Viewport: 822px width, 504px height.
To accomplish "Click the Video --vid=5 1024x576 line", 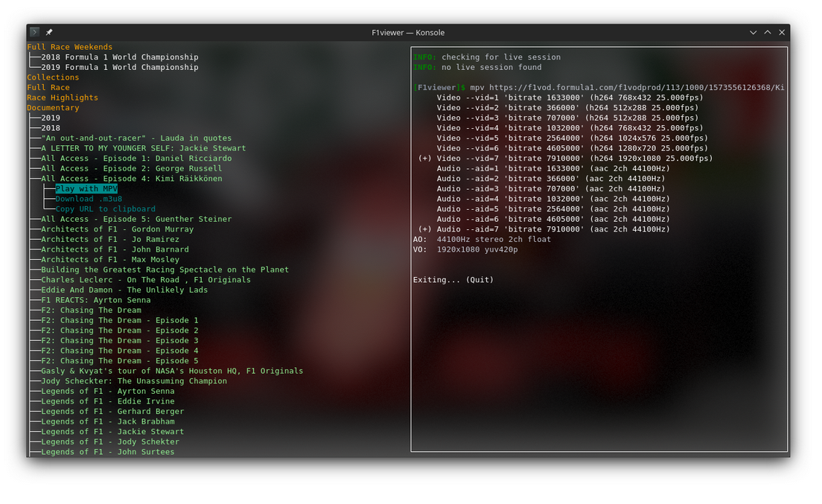I will (x=573, y=138).
